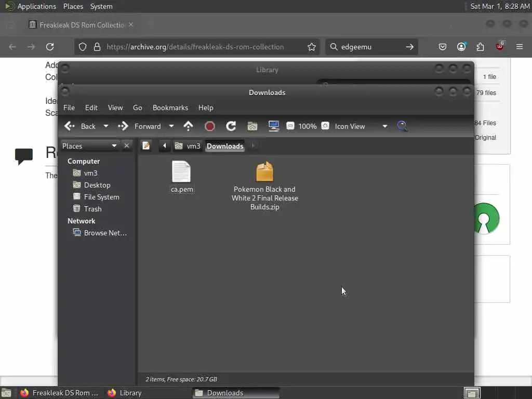Click the status bar text '2 items, Free space: 20.7 GB'
This screenshot has width=532, height=399.
[181, 379]
